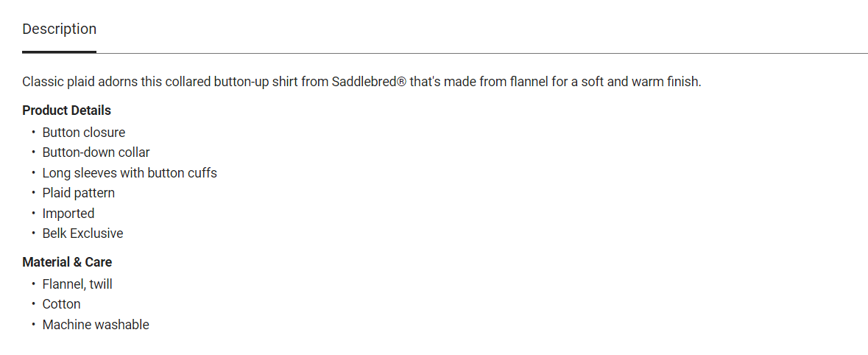Click the Imported list item
The image size is (868, 355).
click(x=68, y=214)
